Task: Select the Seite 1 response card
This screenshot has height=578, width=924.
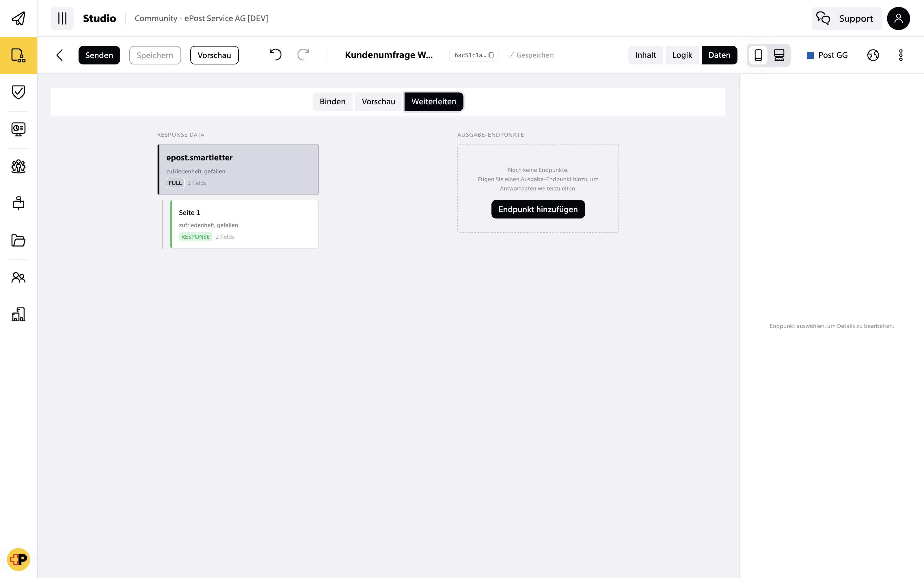Action: (x=244, y=224)
